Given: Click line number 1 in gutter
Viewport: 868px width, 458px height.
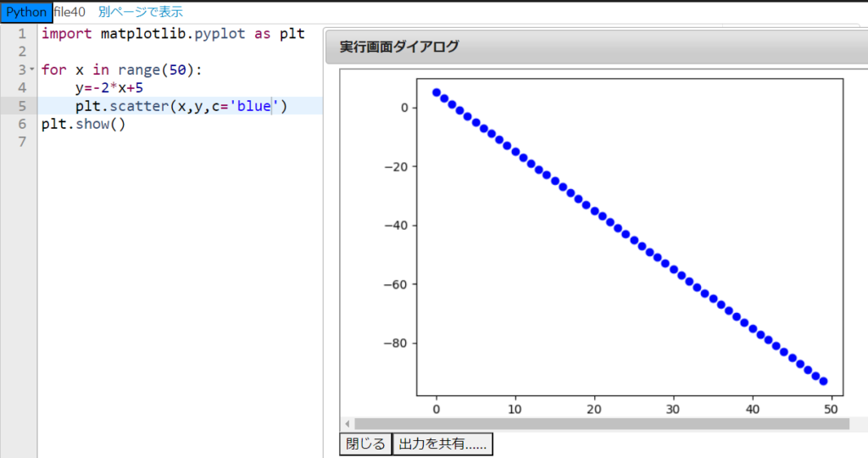Looking at the screenshot, I should (x=22, y=34).
